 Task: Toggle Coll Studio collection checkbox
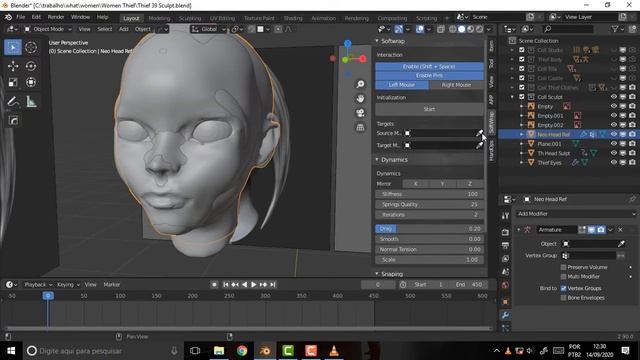point(522,50)
